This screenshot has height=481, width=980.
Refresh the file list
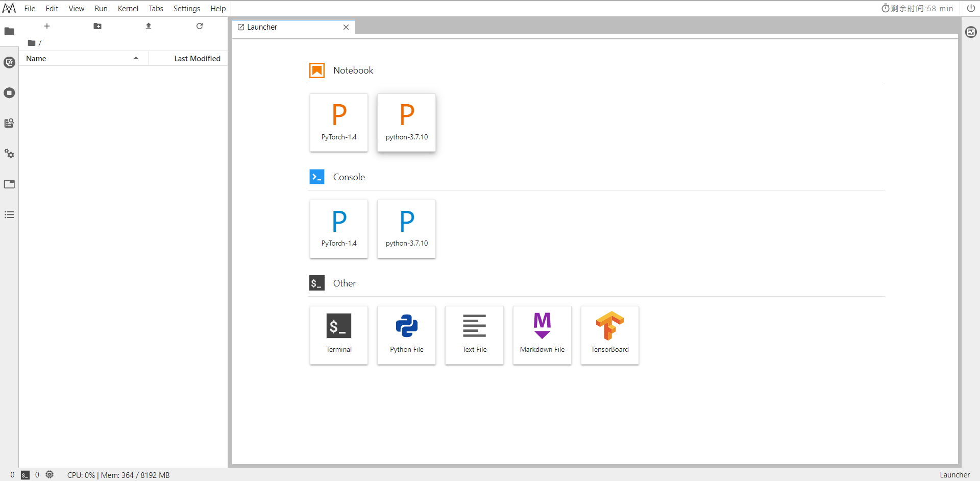(200, 26)
